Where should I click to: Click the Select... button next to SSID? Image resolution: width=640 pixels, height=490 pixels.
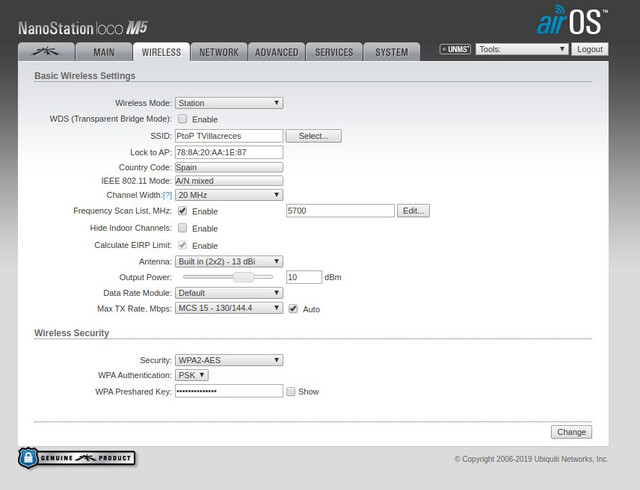pyautogui.click(x=313, y=136)
